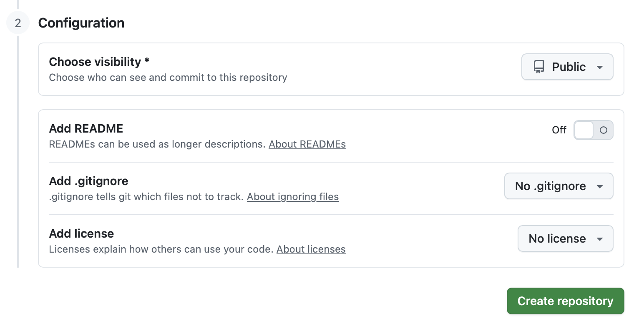The width and height of the screenshot is (644, 336).
Task: Click the Add license heading text
Action: pos(81,233)
